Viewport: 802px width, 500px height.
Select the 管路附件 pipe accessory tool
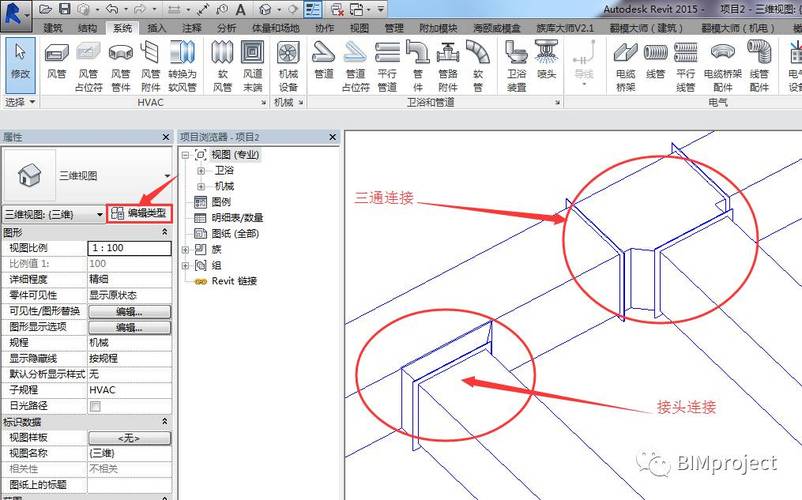448,66
